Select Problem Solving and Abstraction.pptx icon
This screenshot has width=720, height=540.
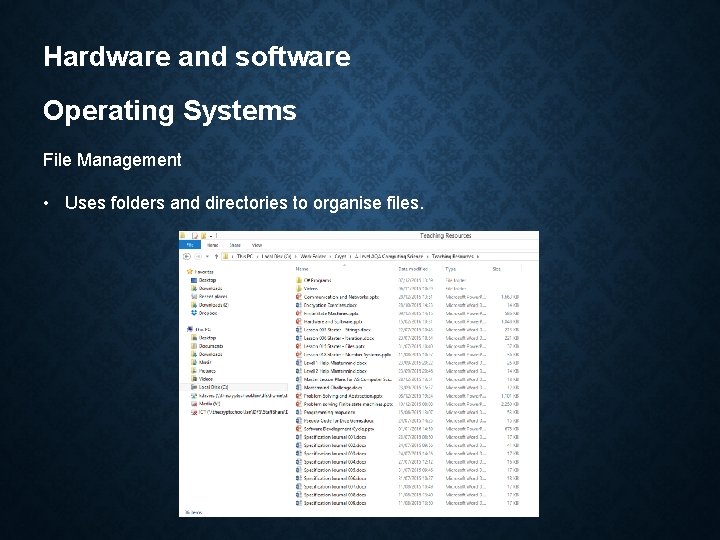(x=299, y=396)
